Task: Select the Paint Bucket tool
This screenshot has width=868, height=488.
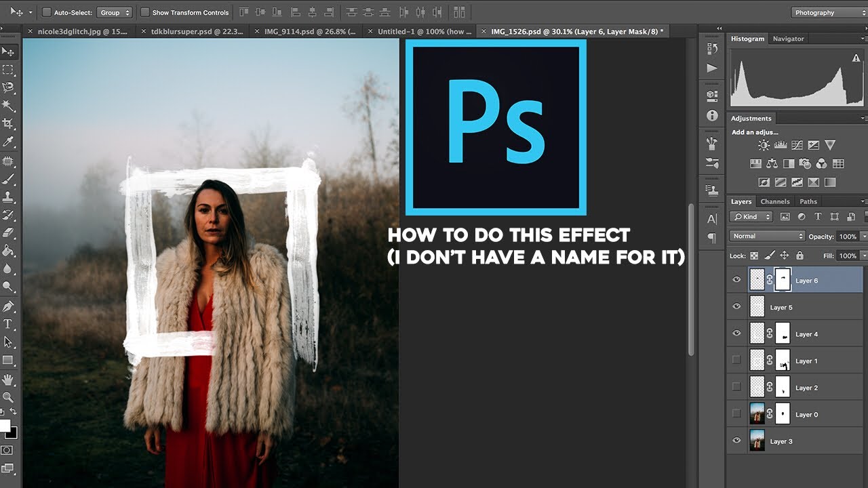Action: pos(8,251)
